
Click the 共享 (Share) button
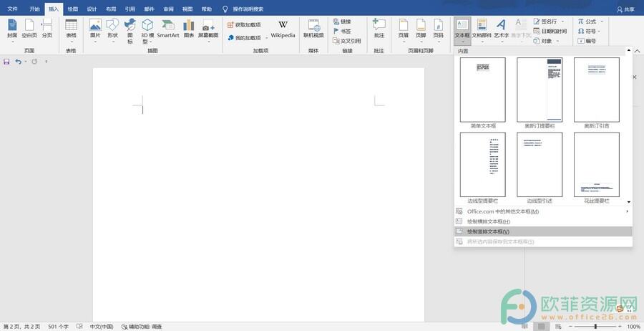coord(625,9)
